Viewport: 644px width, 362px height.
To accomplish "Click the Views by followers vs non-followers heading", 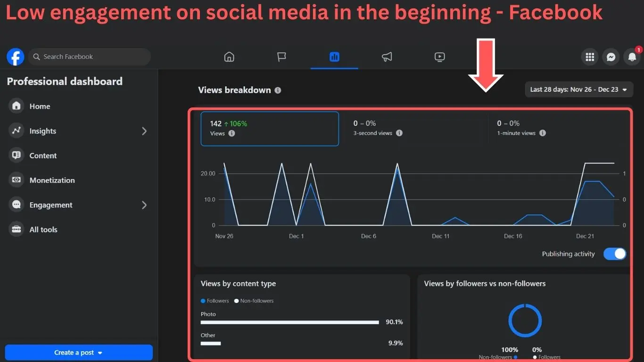I will tap(485, 284).
